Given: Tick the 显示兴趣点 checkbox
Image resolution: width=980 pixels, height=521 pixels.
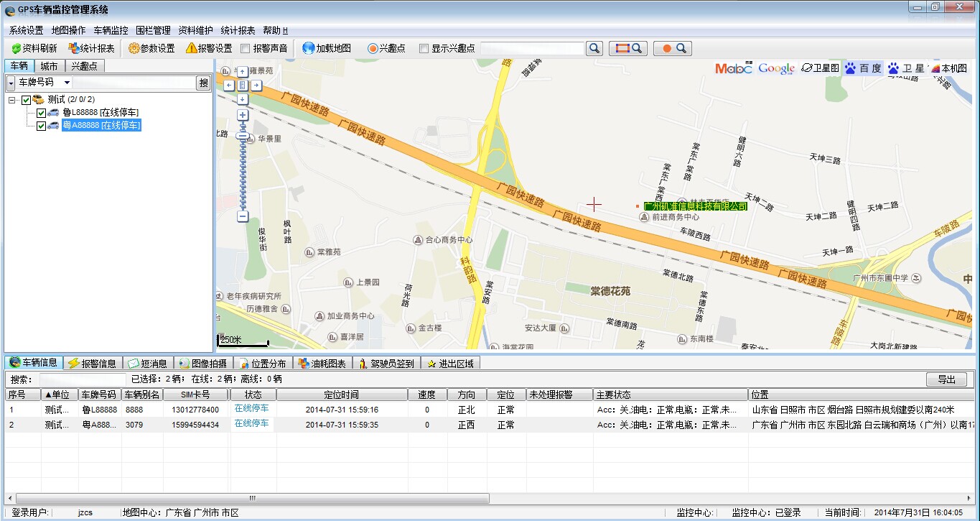Looking at the screenshot, I should [424, 49].
